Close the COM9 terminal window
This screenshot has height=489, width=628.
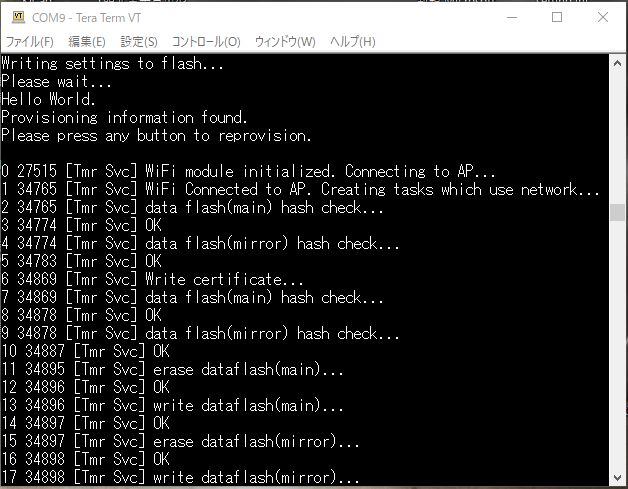click(x=603, y=17)
